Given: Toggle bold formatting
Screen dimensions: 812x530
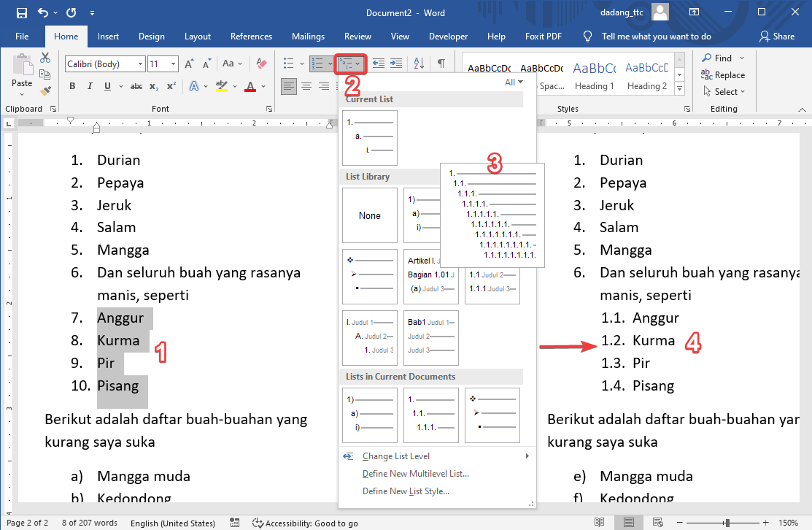Looking at the screenshot, I should point(72,85).
